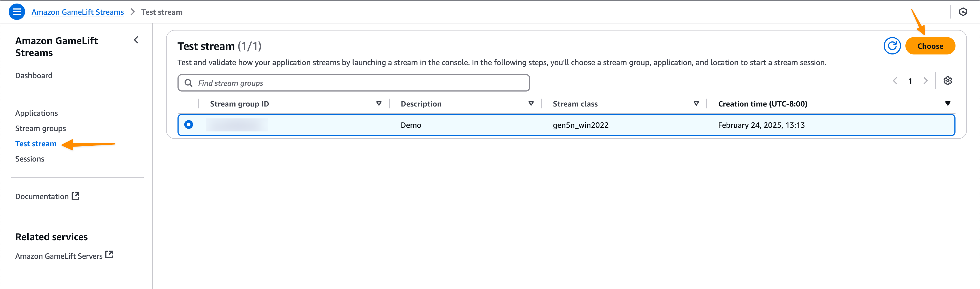Sort by Creation time column arrow

(x=948, y=104)
